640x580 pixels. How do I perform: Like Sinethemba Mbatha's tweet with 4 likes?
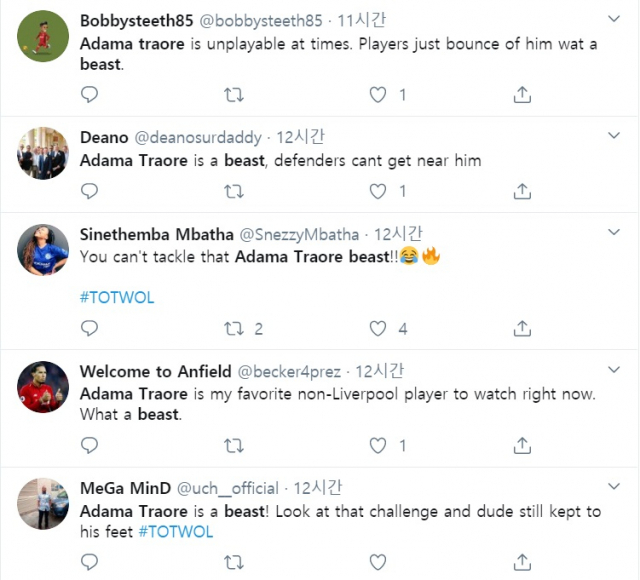coord(378,328)
